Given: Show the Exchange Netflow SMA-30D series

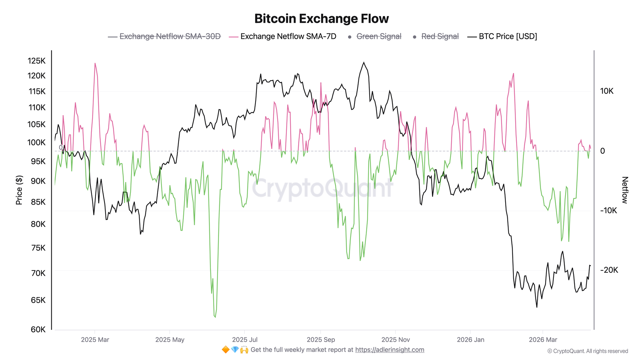Looking at the screenshot, I should pos(170,37).
